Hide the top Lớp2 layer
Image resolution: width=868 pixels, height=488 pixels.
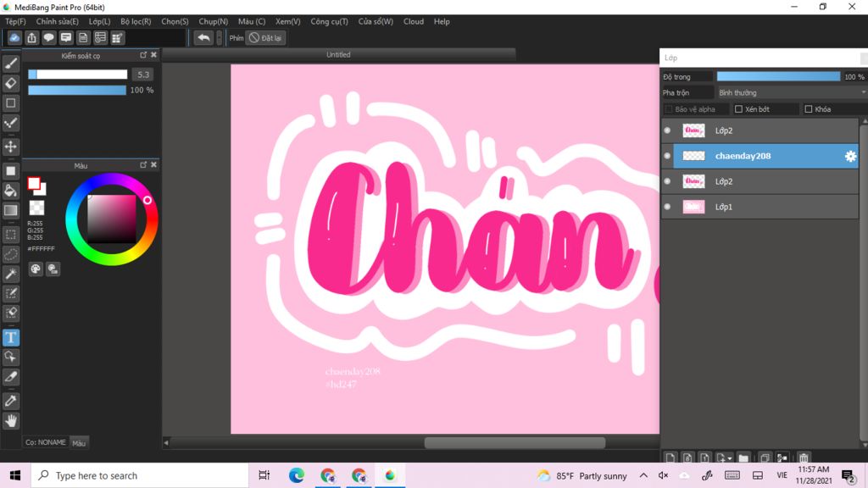[667, 130]
